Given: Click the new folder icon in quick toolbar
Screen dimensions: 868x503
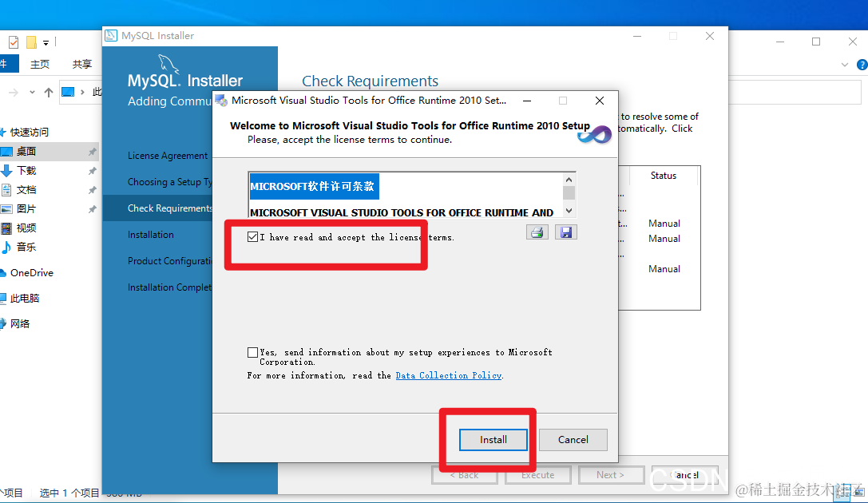Looking at the screenshot, I should pos(32,42).
